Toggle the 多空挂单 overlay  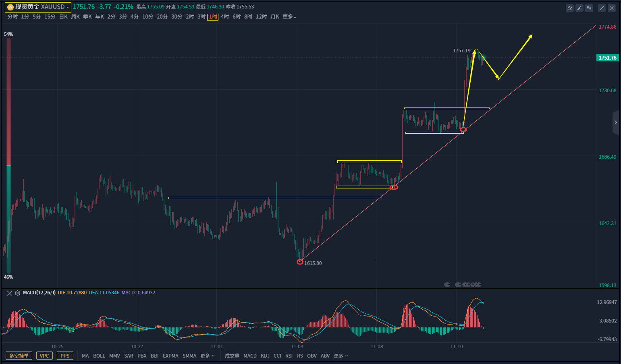click(19, 356)
